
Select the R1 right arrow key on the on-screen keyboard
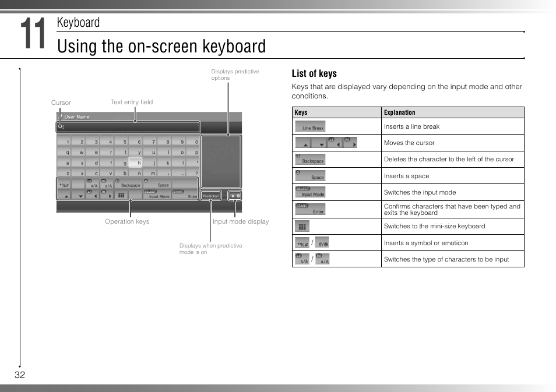107,195
